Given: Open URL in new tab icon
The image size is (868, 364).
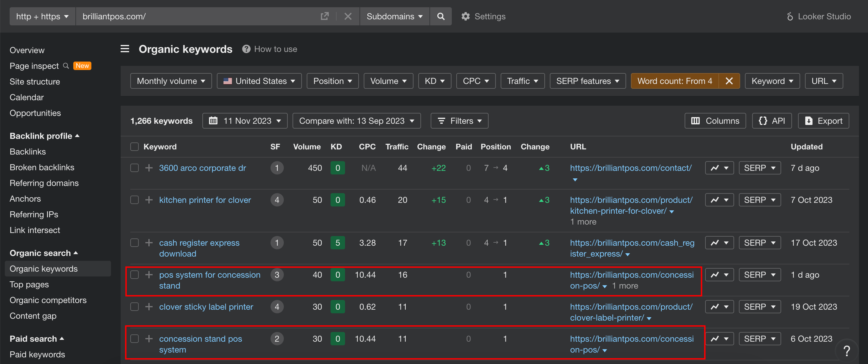Looking at the screenshot, I should pos(324,16).
